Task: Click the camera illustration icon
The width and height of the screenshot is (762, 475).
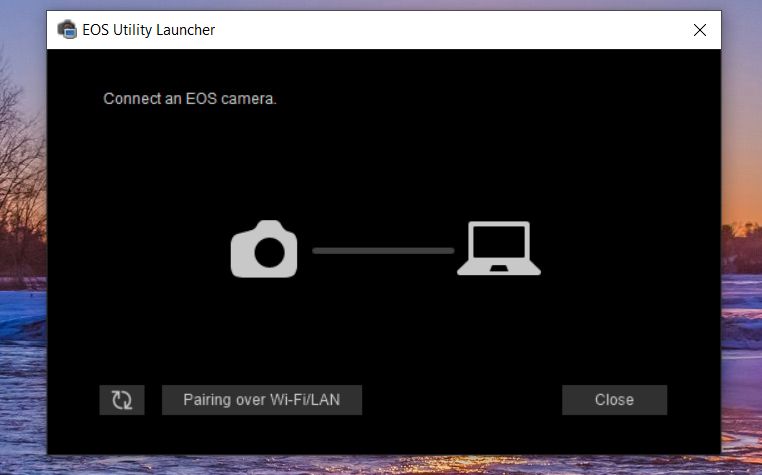Action: click(x=264, y=249)
